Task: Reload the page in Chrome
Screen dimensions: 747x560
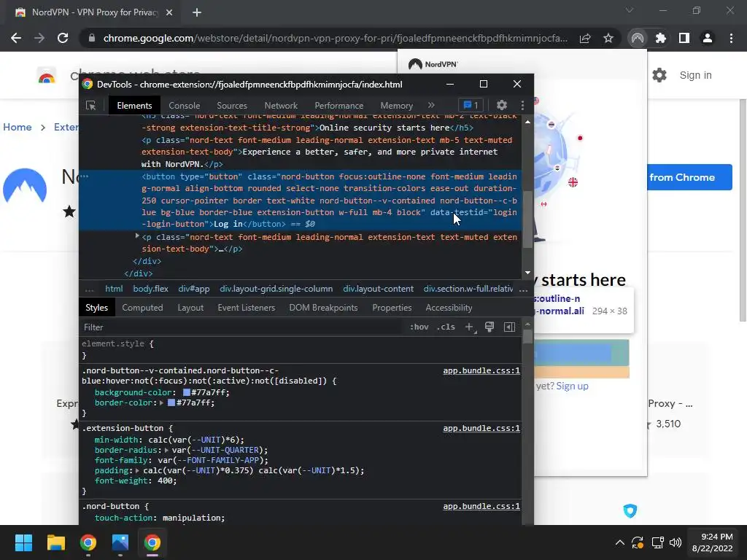Action: (x=63, y=38)
